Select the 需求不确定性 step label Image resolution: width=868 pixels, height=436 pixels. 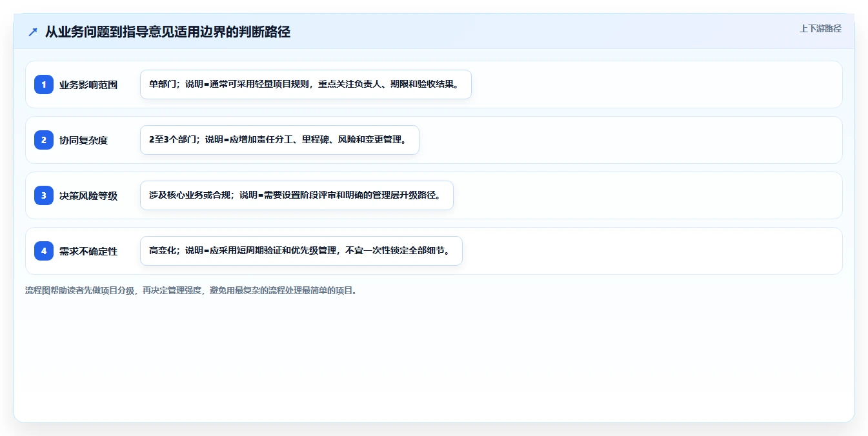tap(88, 251)
